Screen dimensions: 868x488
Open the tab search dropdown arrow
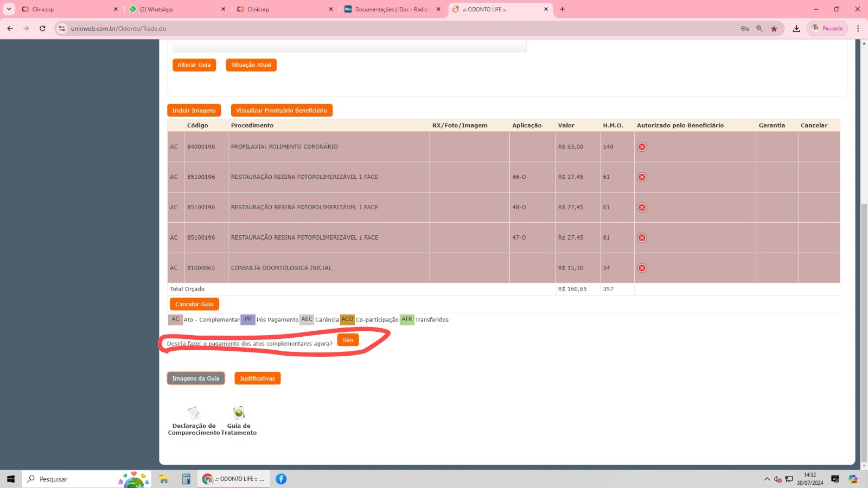click(9, 9)
